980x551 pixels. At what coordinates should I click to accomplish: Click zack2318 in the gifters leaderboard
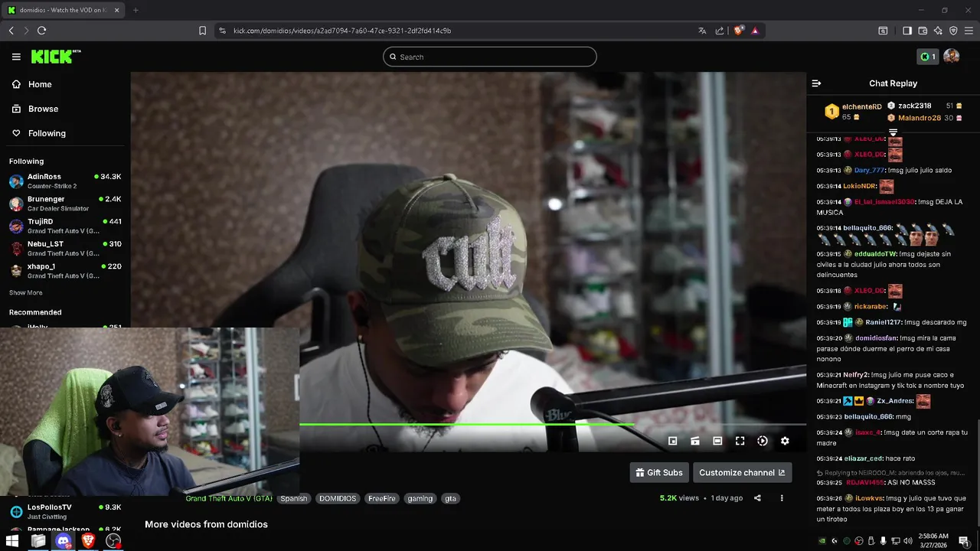click(915, 106)
